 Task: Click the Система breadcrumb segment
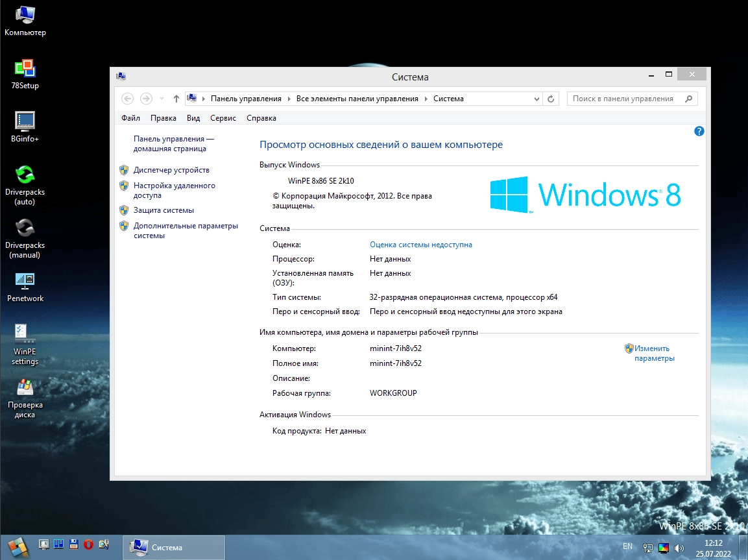click(448, 99)
